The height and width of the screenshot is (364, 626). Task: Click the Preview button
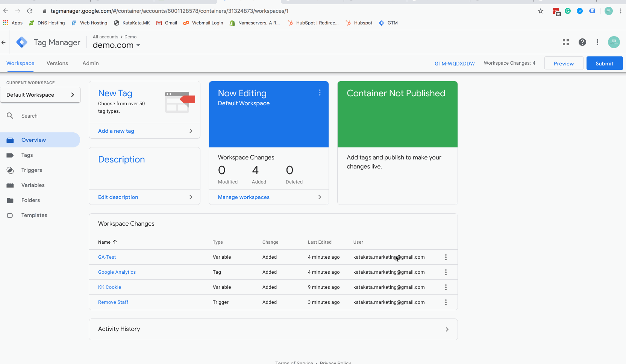click(x=563, y=64)
